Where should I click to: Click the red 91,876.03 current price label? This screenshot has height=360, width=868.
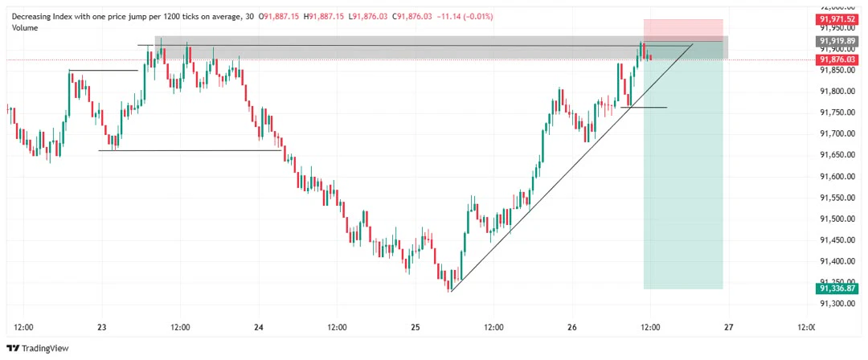[838, 59]
